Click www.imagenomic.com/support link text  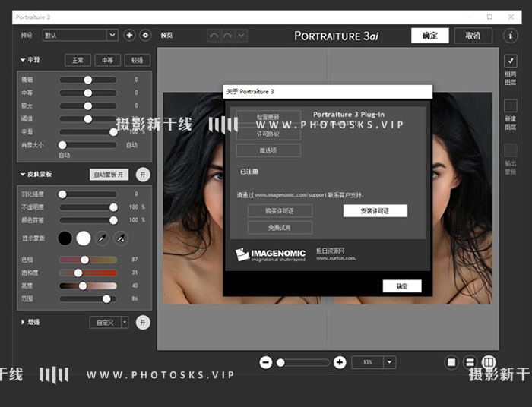point(291,195)
